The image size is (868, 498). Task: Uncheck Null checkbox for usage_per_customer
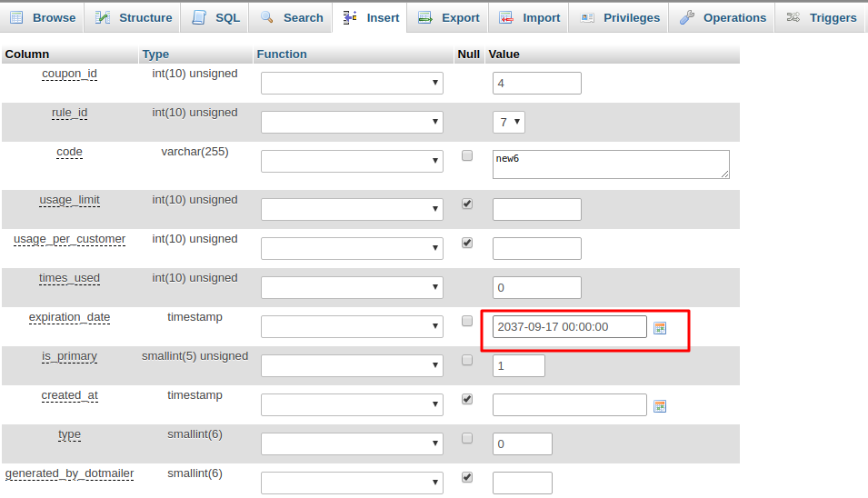pyautogui.click(x=467, y=243)
